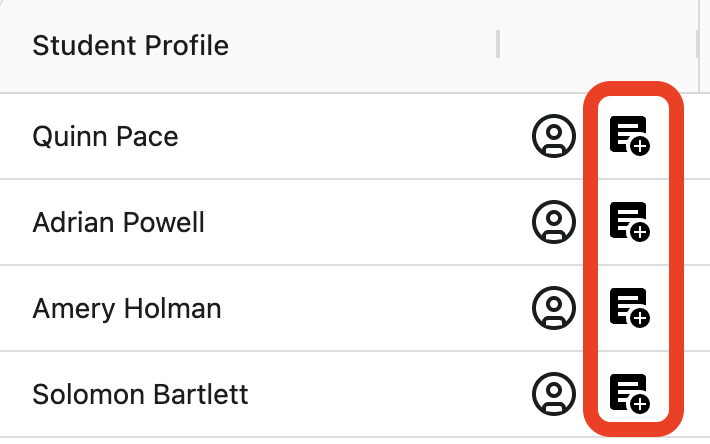
Task: Create a new note for Amery Holman
Action: [x=630, y=308]
